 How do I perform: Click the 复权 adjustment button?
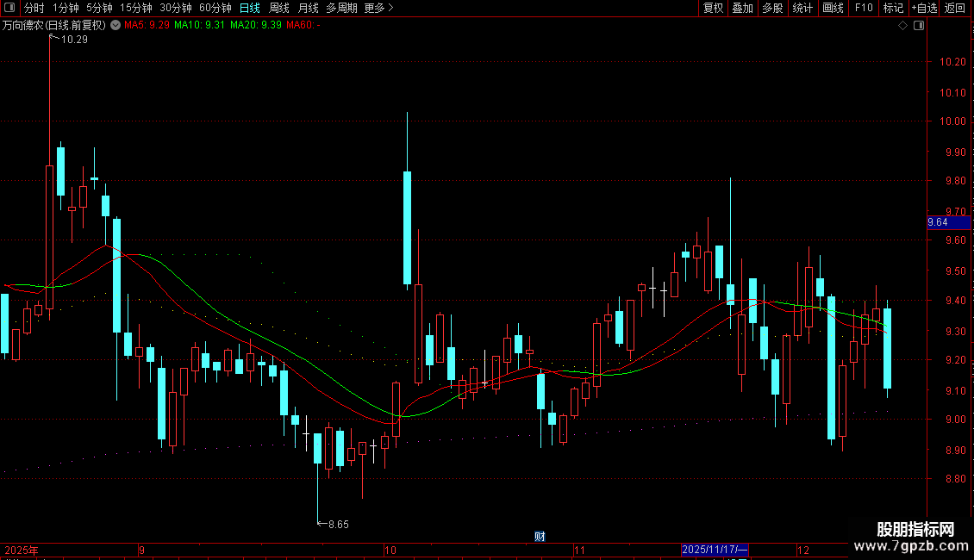(x=713, y=8)
